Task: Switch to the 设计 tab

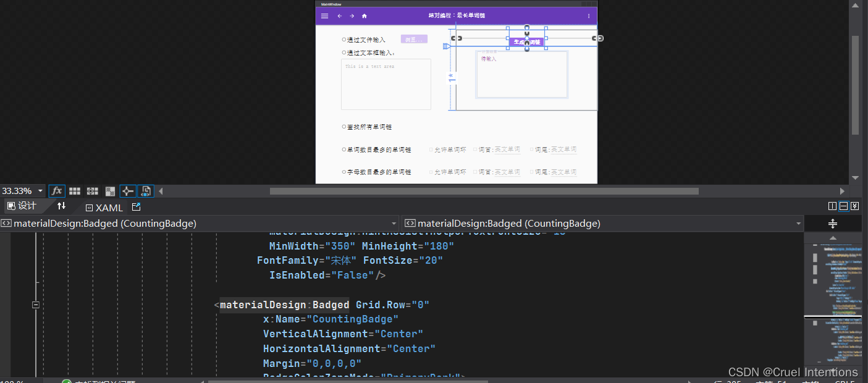Action: [x=22, y=206]
